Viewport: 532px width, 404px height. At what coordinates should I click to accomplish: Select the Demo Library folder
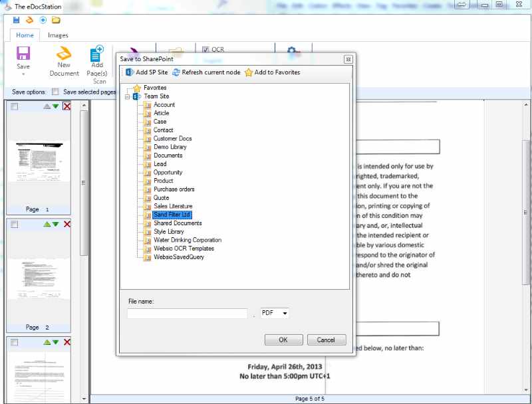tap(170, 147)
